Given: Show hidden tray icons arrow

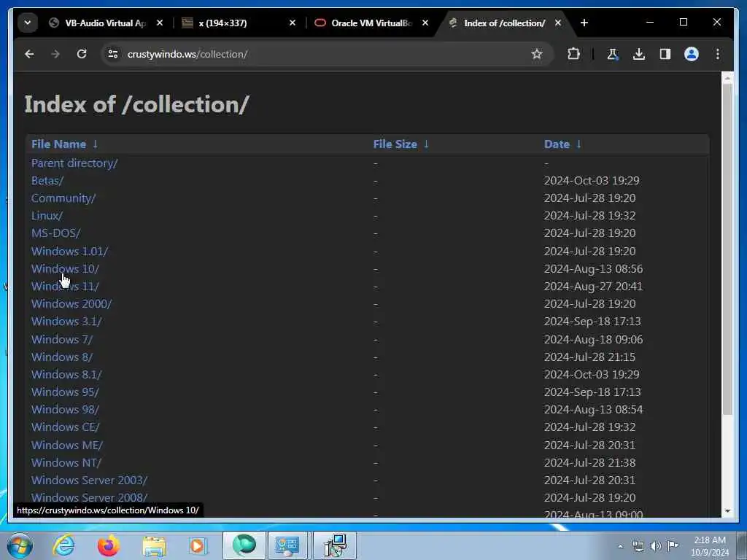Looking at the screenshot, I should (x=620, y=546).
